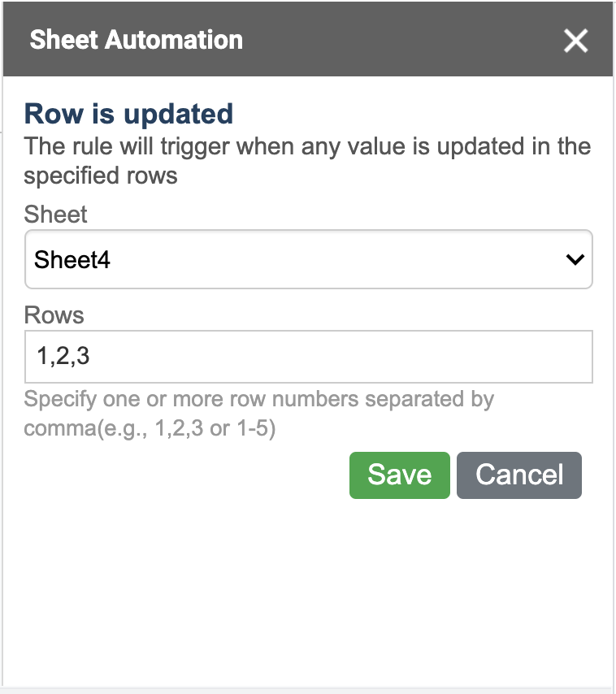The image size is (616, 694).
Task: Click the Sheet Automation title bar
Action: pyautogui.click(x=307, y=39)
